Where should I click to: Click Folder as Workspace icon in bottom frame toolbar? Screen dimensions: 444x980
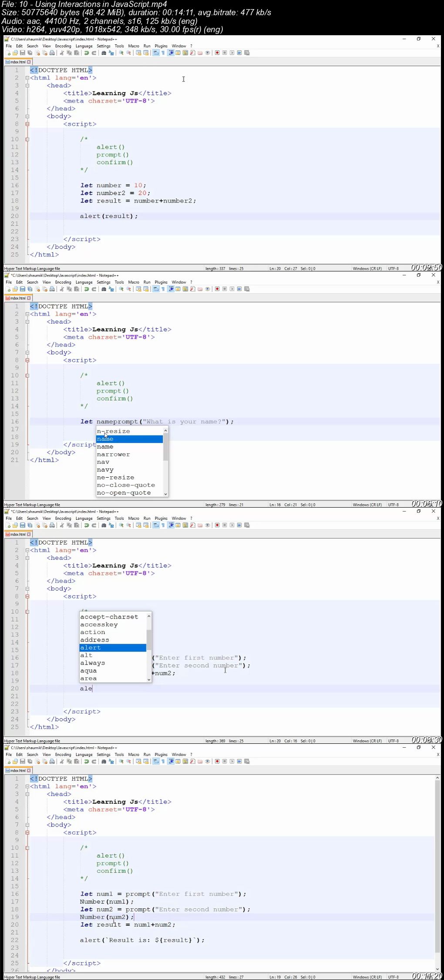point(200,762)
